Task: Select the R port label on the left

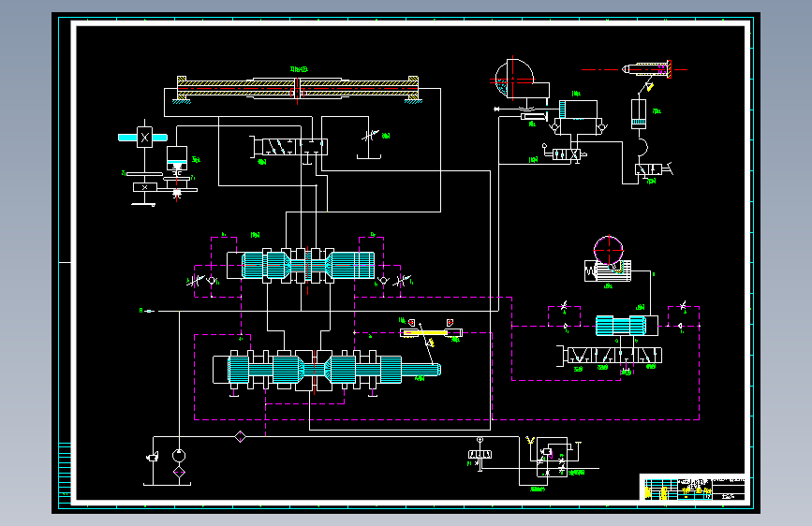Action: [x=140, y=311]
